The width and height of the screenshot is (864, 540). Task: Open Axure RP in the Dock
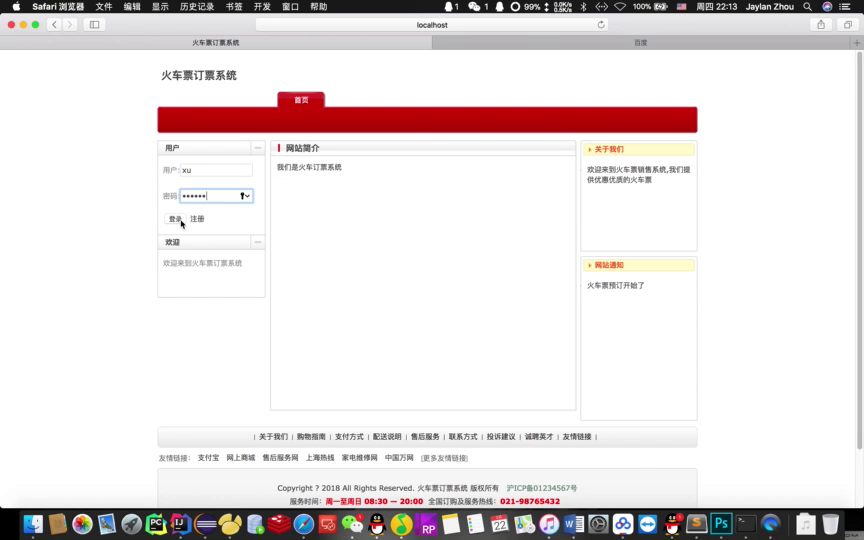pos(426,524)
